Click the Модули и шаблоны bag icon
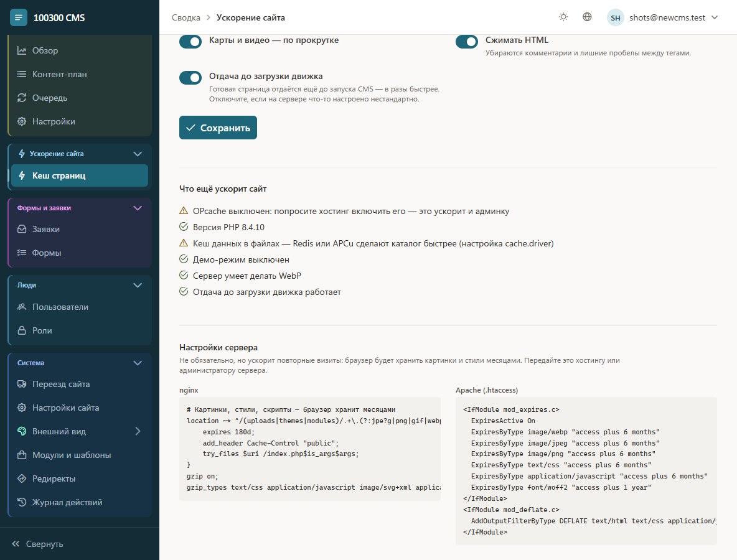This screenshot has height=560, width=737. [22, 455]
